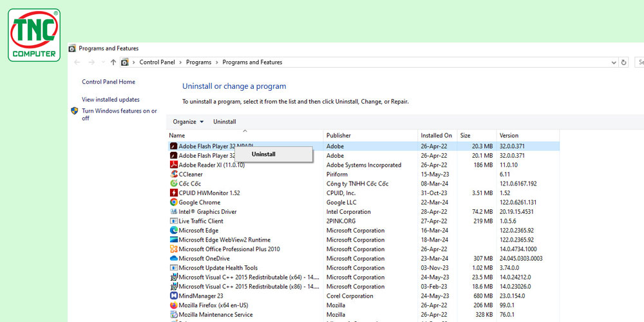This screenshot has width=644, height=322.
Task: Click the Programs breadcrumb
Action: pyautogui.click(x=199, y=62)
